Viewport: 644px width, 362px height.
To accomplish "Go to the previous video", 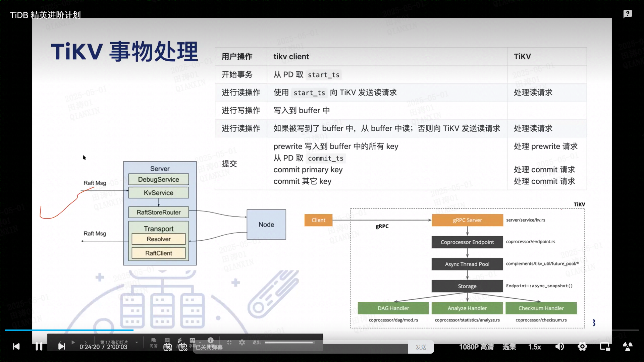I will pyautogui.click(x=16, y=347).
